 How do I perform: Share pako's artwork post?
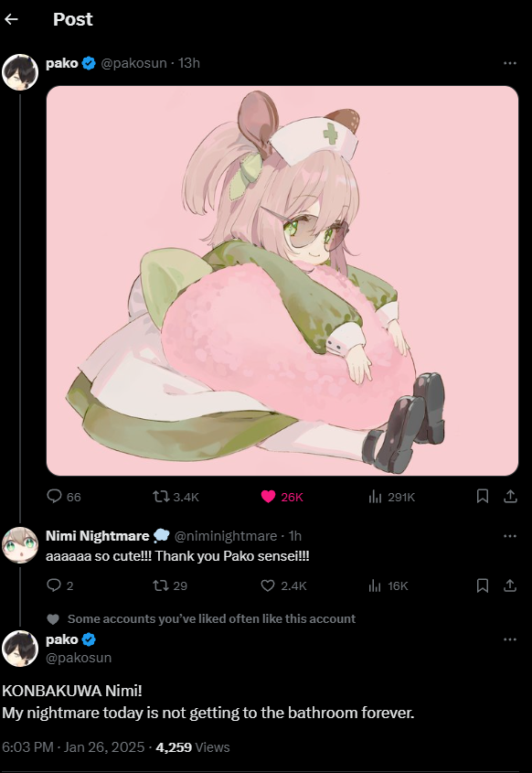pos(510,497)
